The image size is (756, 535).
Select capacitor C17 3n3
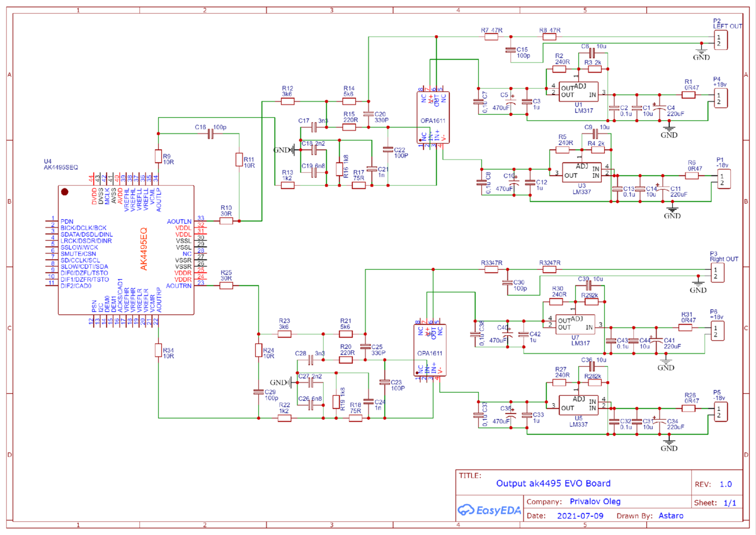(x=314, y=127)
